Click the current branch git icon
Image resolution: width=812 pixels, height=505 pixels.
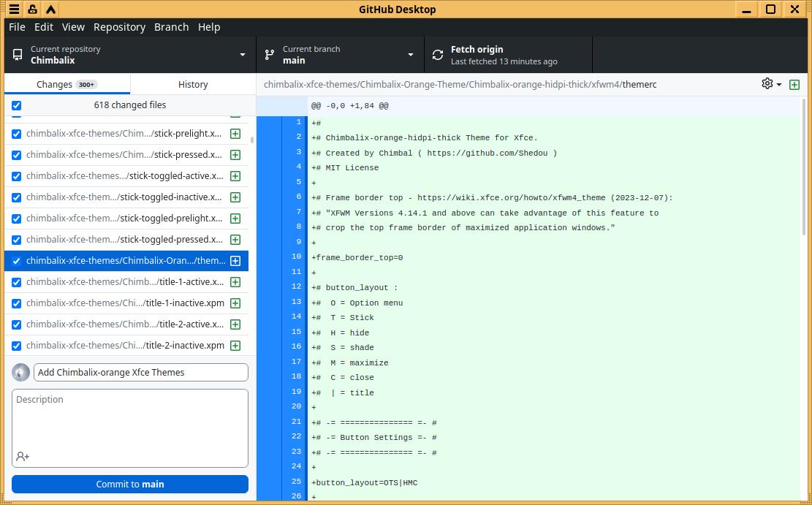tap(270, 55)
